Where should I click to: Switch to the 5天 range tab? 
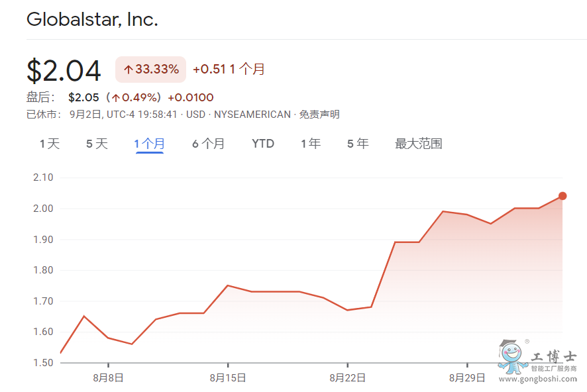click(97, 144)
